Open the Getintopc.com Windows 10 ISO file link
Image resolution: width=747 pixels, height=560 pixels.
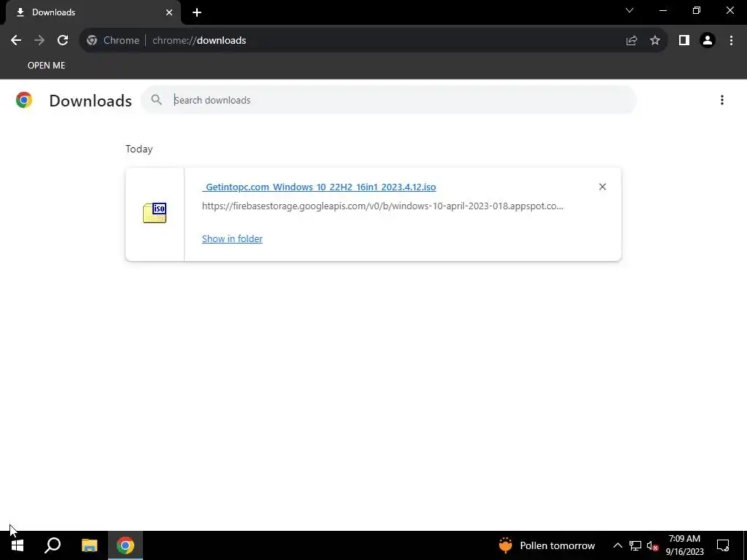point(319,187)
